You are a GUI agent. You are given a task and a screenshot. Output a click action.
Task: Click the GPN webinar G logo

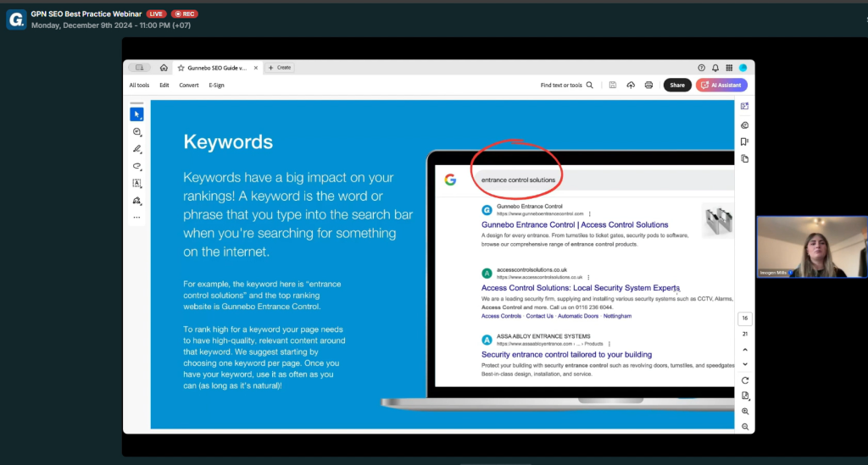tap(16, 19)
